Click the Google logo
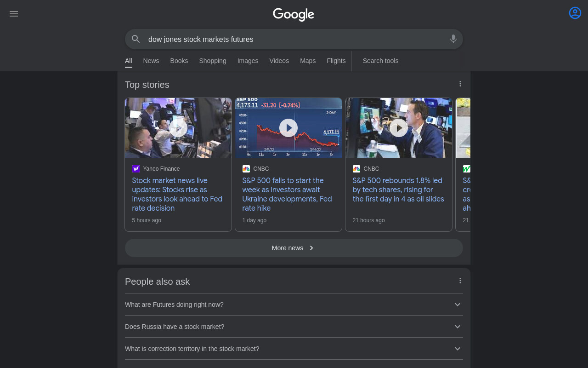 [x=294, y=14]
